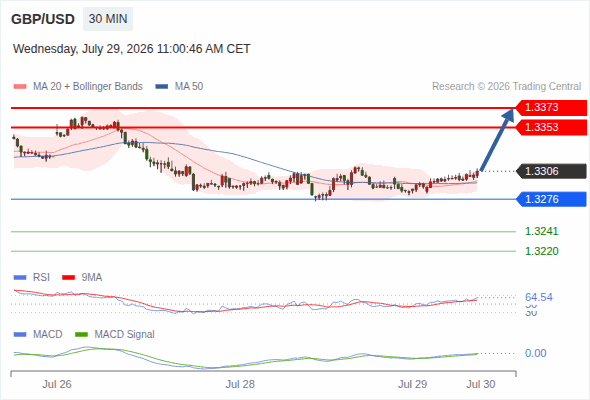Click the MACD Signal green legend swatch
The width and height of the screenshot is (590, 400).
pyautogui.click(x=81, y=335)
